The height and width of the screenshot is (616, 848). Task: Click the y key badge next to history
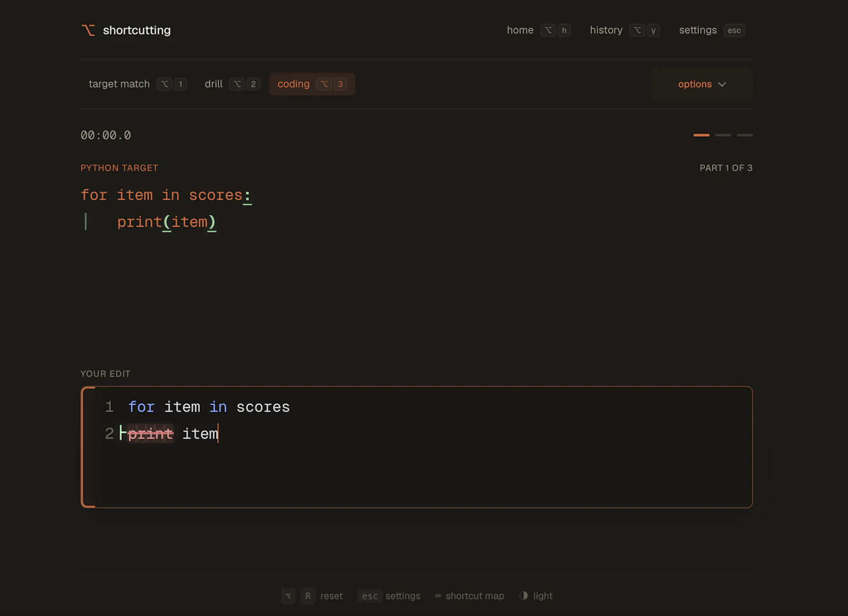(x=653, y=30)
